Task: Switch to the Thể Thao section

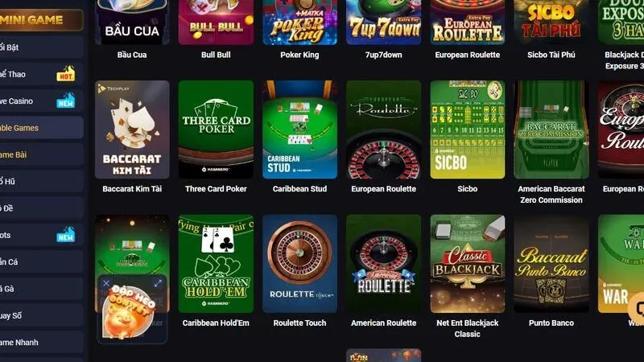Action: click(42, 74)
